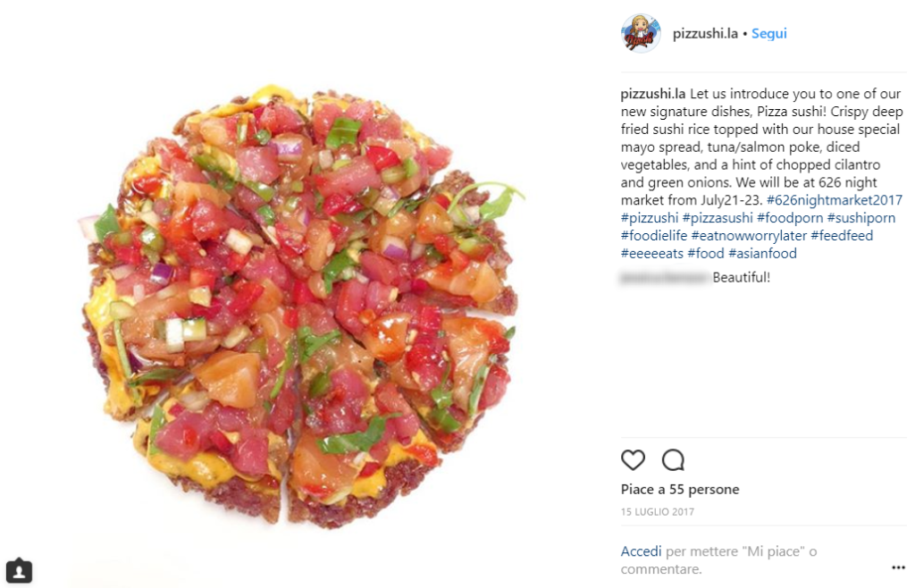Open the #foodporn hashtag
Image resolution: width=915 pixels, height=588 pixels.
coord(790,218)
